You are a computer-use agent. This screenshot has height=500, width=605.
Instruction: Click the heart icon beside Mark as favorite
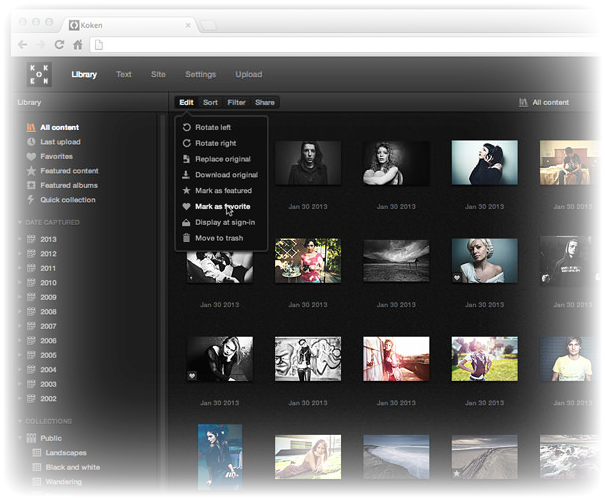[186, 206]
